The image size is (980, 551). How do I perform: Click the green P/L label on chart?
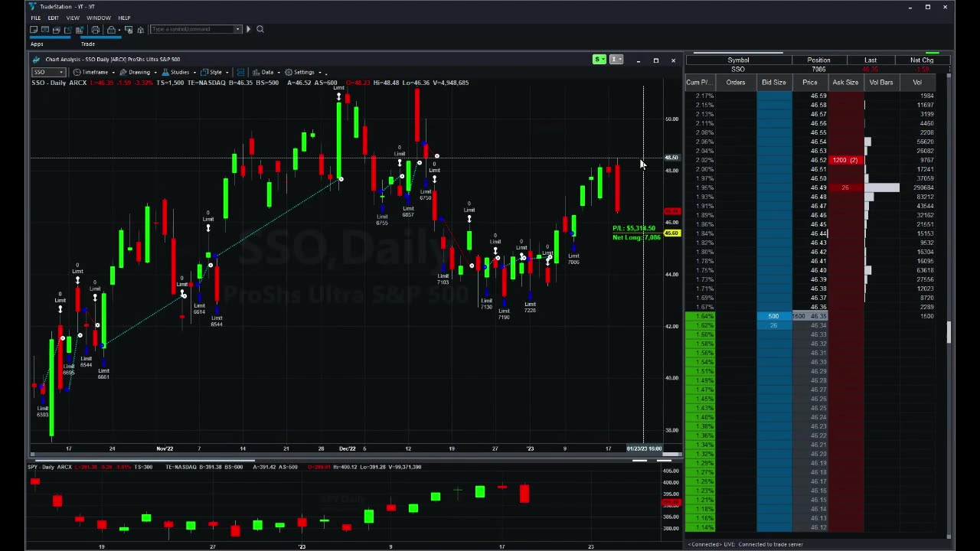coord(635,228)
